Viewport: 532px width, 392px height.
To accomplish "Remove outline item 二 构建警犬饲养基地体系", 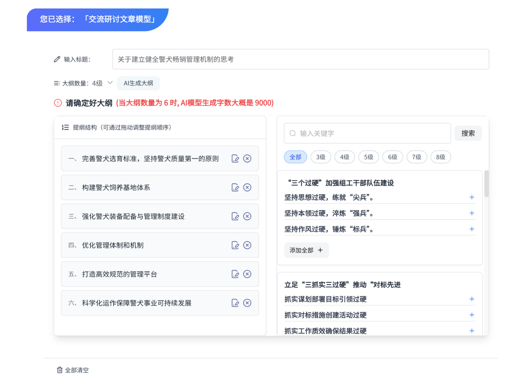I will click(247, 188).
